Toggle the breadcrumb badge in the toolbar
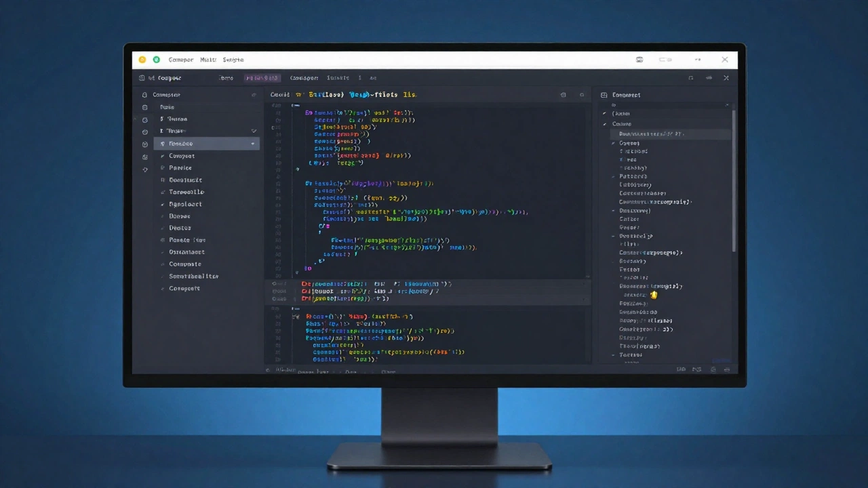 coord(262,77)
